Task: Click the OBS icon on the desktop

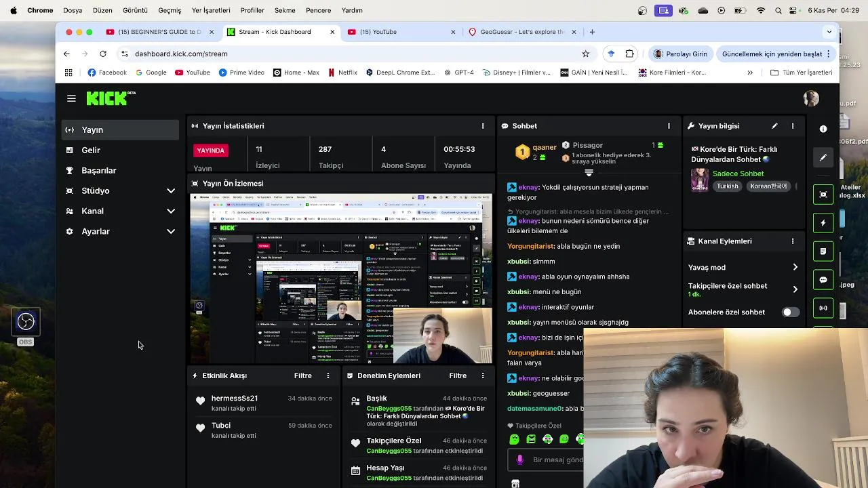Action: [26, 322]
